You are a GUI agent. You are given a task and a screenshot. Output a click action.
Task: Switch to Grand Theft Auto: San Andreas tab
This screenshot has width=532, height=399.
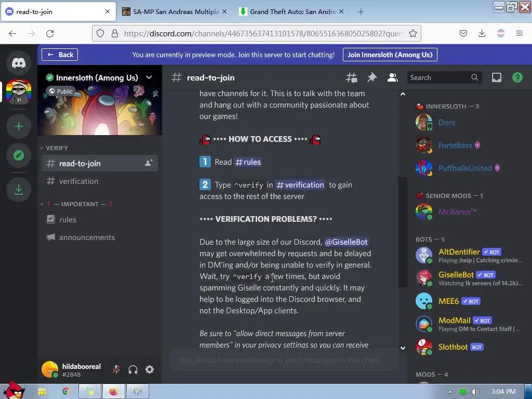coord(291,12)
